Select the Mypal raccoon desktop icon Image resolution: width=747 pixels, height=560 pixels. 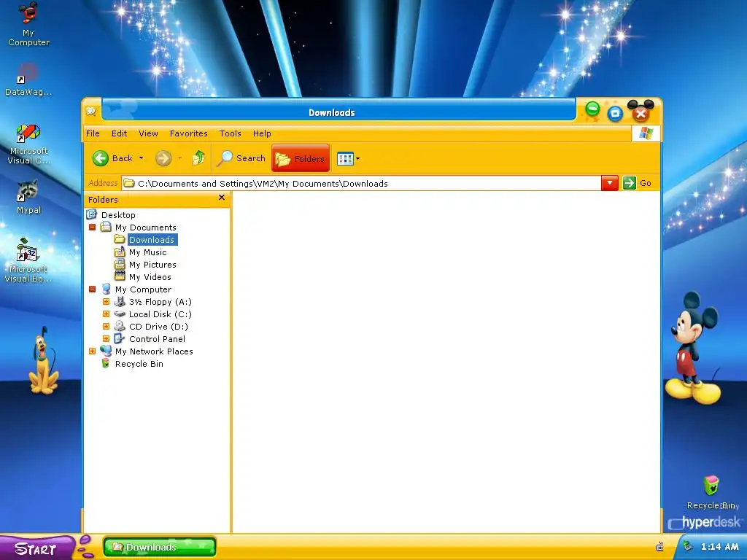pos(28,197)
